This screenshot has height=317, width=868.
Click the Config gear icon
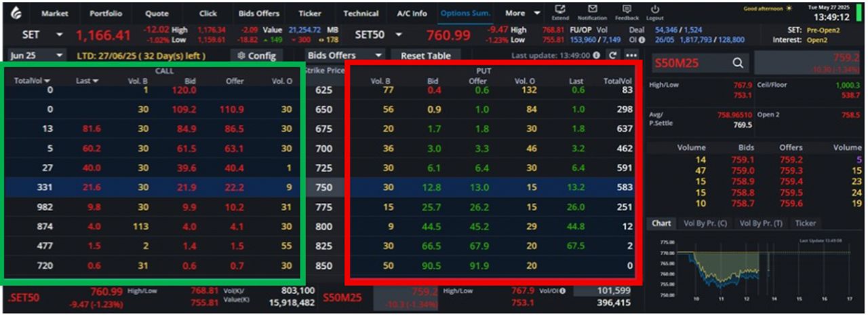point(241,56)
